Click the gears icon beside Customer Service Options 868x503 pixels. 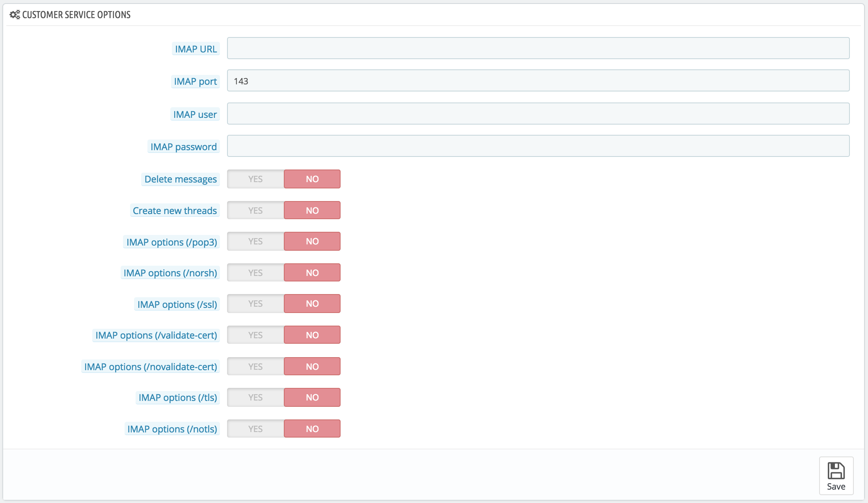click(x=15, y=15)
